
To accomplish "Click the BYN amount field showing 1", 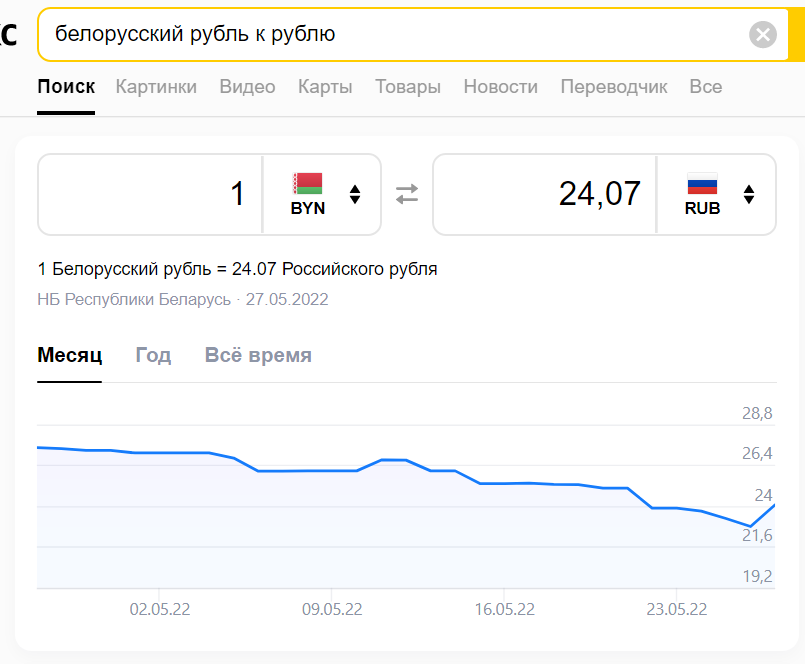I will click(150, 194).
